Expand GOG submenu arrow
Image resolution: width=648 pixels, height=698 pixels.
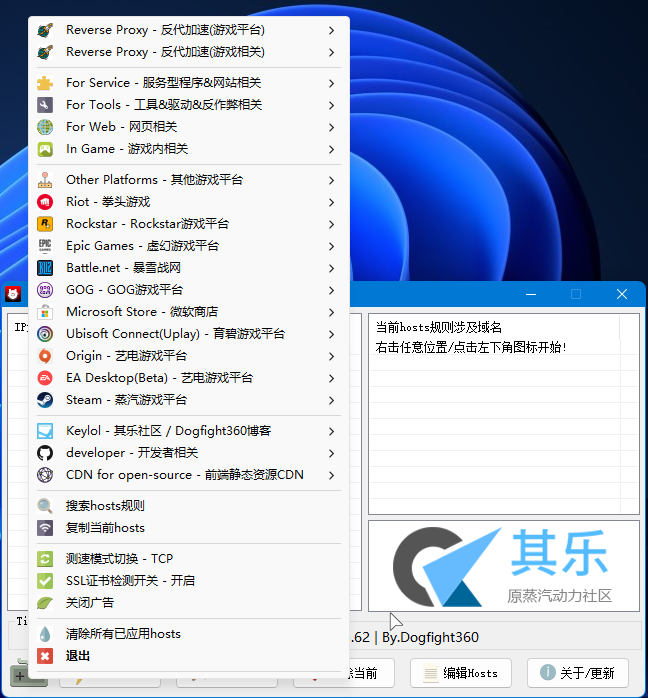pos(331,290)
